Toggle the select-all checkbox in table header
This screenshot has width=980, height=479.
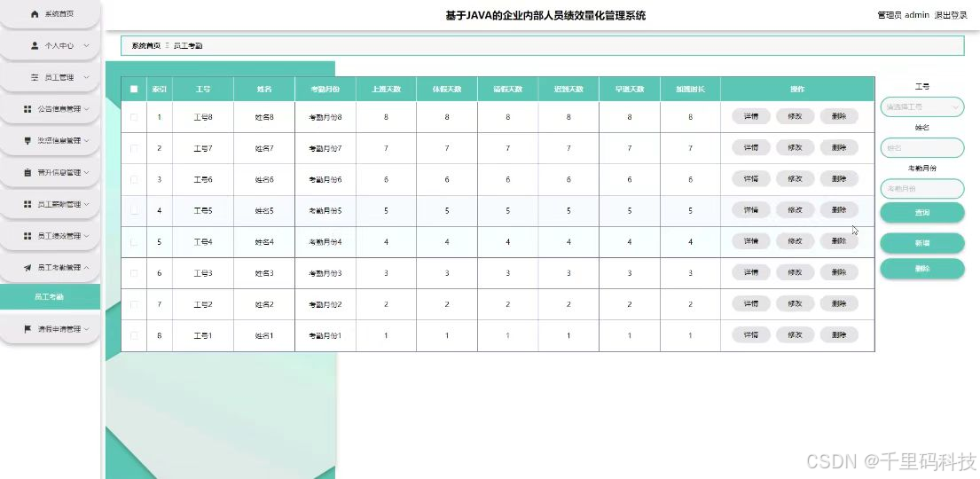coord(134,89)
